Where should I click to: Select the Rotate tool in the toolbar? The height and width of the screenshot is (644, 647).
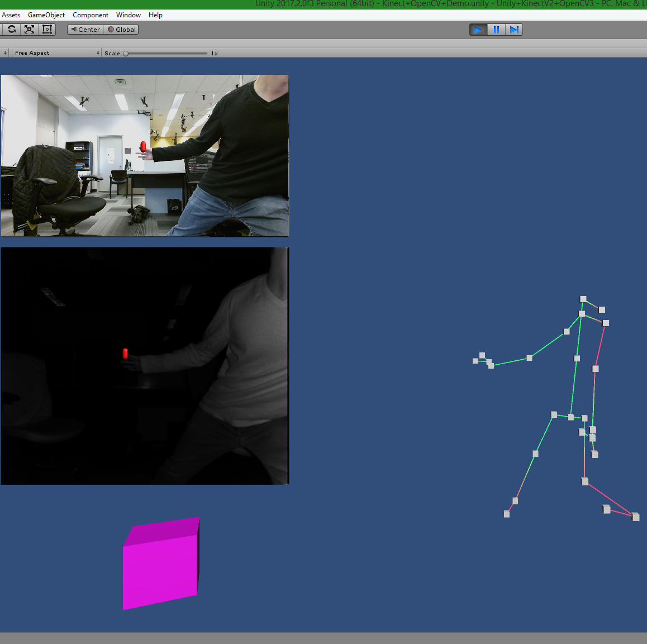click(12, 30)
